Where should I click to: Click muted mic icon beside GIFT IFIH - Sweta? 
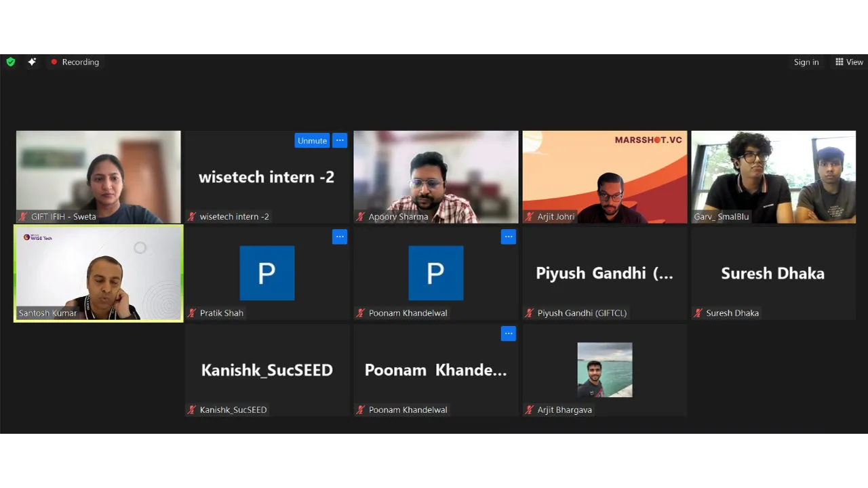24,217
